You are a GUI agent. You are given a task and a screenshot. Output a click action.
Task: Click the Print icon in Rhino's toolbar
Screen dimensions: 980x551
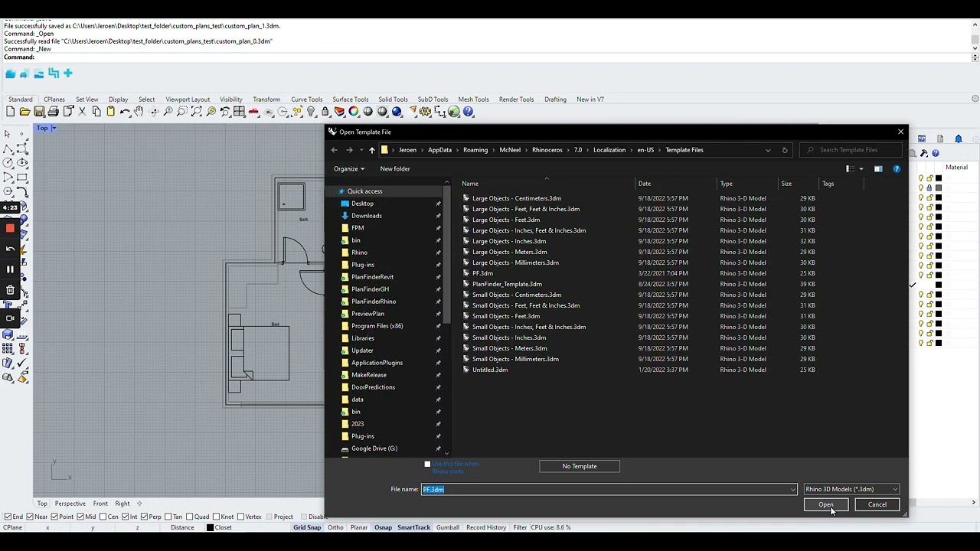[54, 112]
